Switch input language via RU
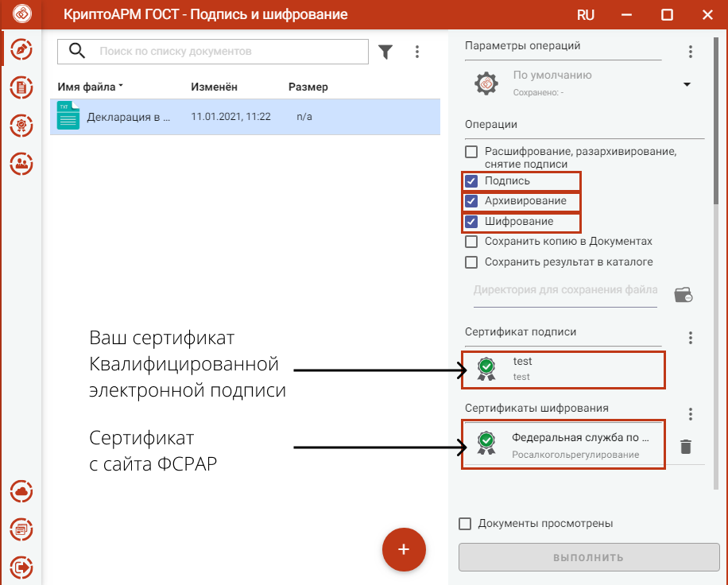728x585 pixels. pyautogui.click(x=586, y=15)
